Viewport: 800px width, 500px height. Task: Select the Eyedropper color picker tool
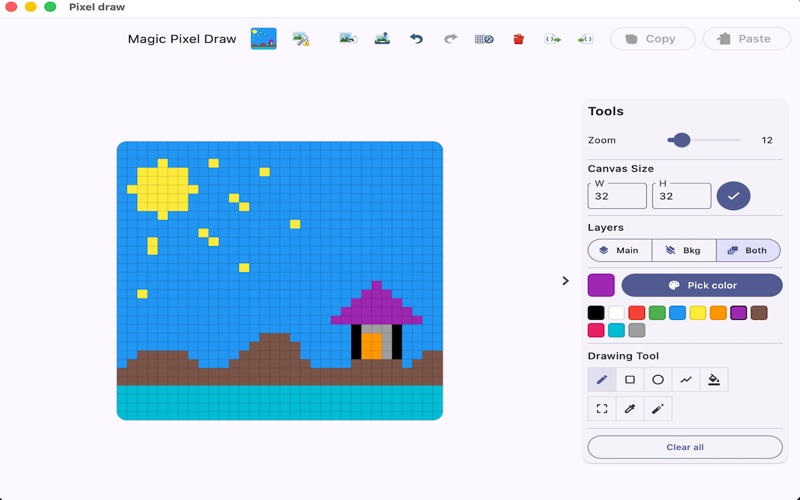(x=630, y=409)
